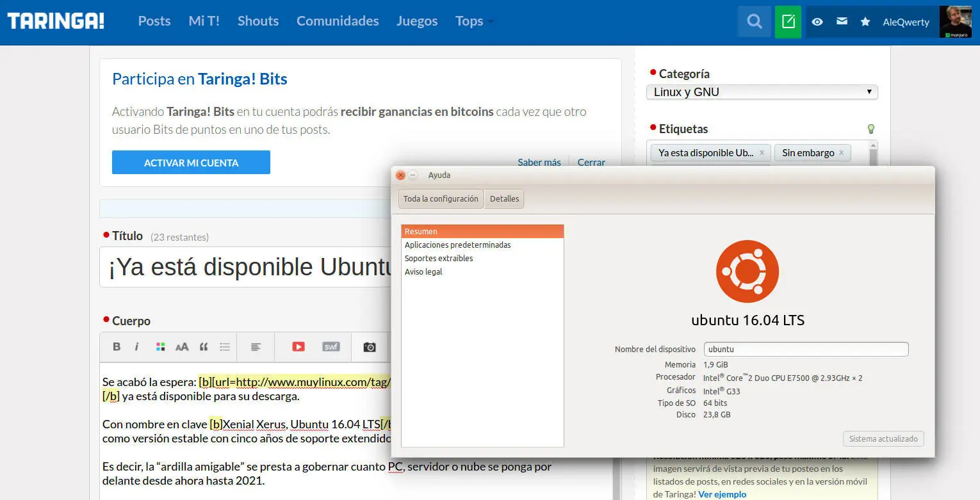Screen dimensions: 980x500
Task: Apply italic formatting in the editor
Action: point(136,346)
